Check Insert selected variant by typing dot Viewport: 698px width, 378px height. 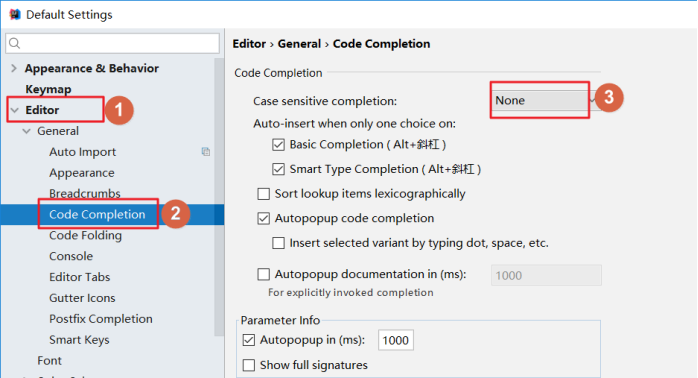coord(278,243)
